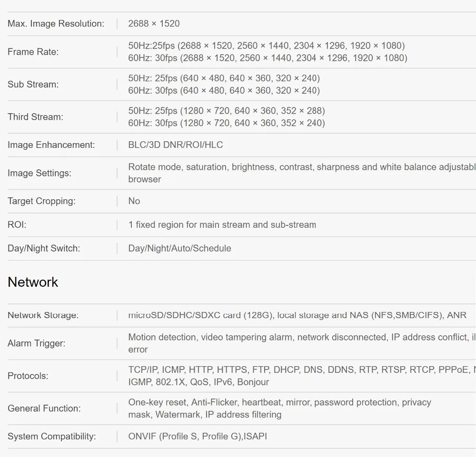Click the 50Hz:25fps frame rate line
Screen dimensions: 476x457
[x=267, y=46]
